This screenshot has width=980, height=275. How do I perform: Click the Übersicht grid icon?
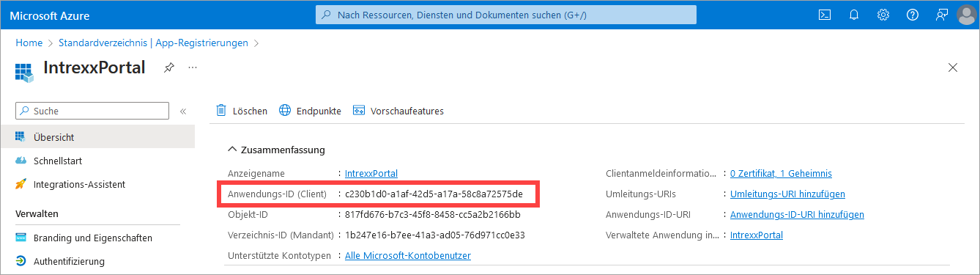[21, 137]
